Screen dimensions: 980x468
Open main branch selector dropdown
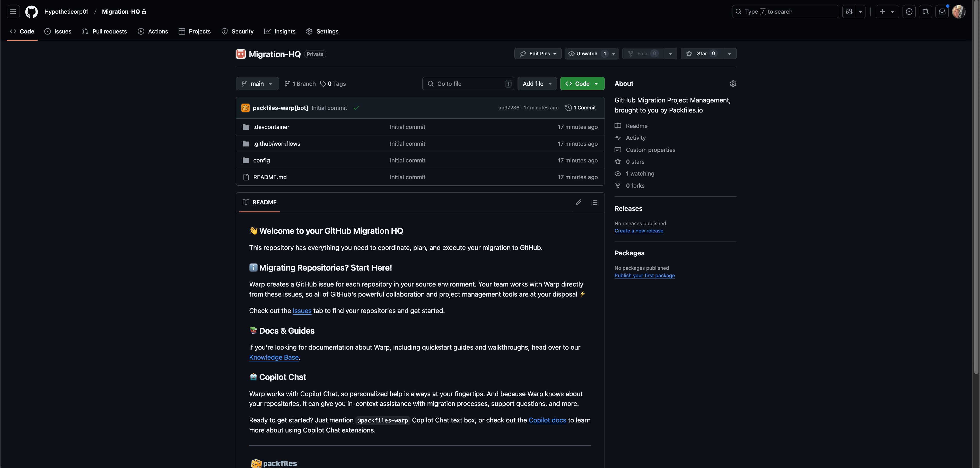tap(257, 84)
